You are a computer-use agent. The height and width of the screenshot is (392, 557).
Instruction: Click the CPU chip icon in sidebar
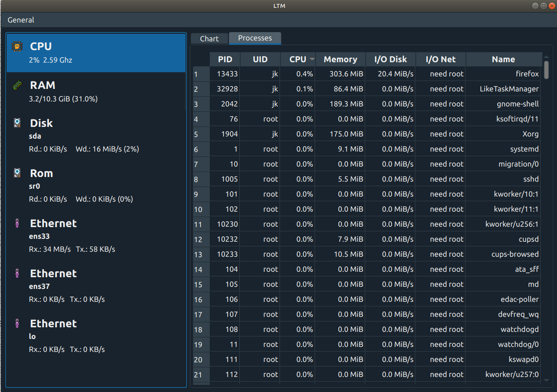point(17,46)
